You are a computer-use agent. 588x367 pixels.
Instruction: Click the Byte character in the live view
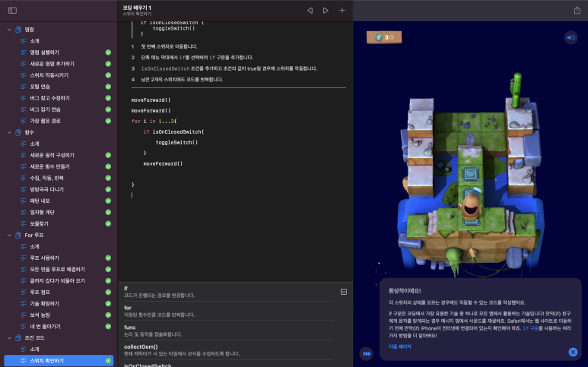pyautogui.click(x=471, y=204)
